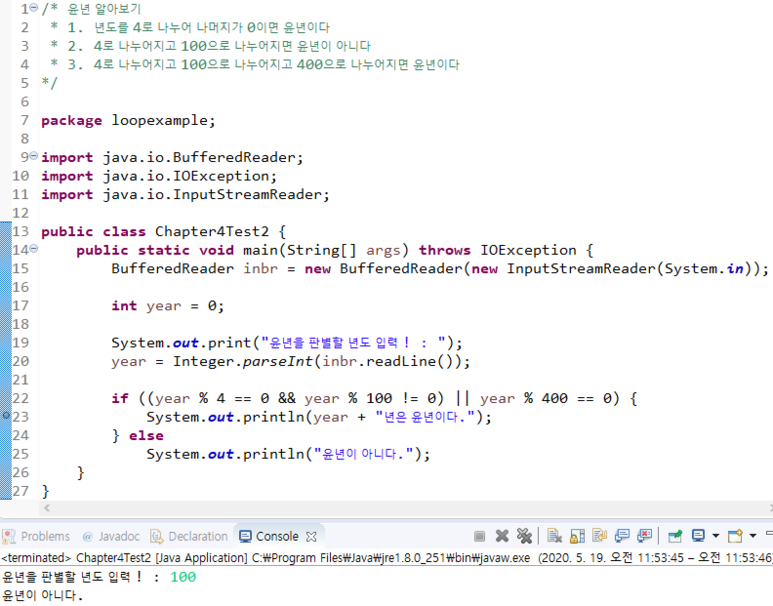Click string "윤년이 아니다." on line 25
The width and height of the screenshot is (773, 606).
364,454
